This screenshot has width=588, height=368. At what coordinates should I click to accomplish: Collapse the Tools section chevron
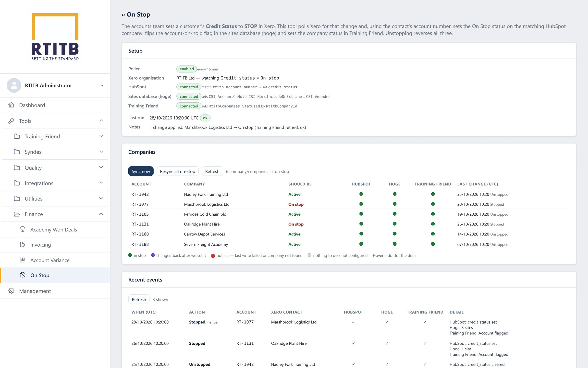(x=101, y=120)
